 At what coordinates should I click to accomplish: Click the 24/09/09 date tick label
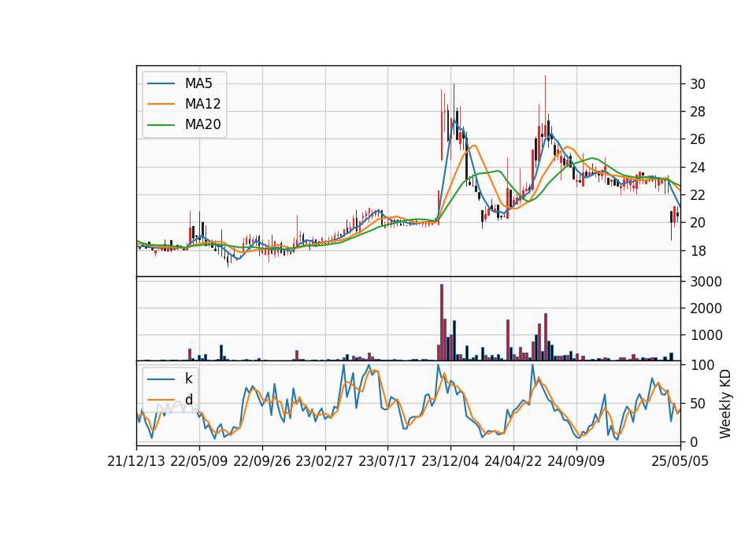pos(576,461)
